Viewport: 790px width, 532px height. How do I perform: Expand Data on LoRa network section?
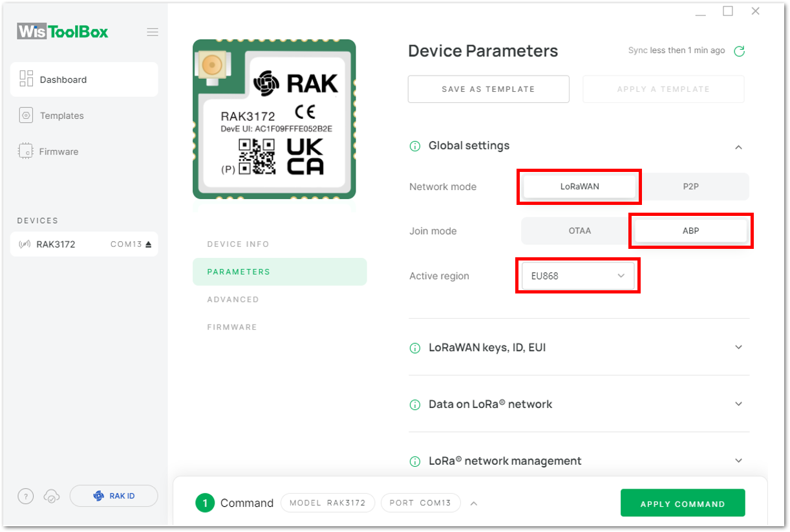(739, 404)
